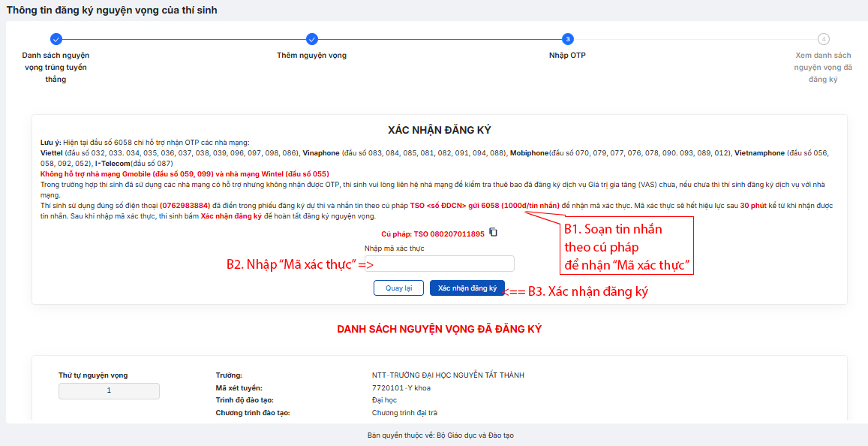868x446 pixels.
Task: Click the first step checkmark circle
Action: point(56,39)
